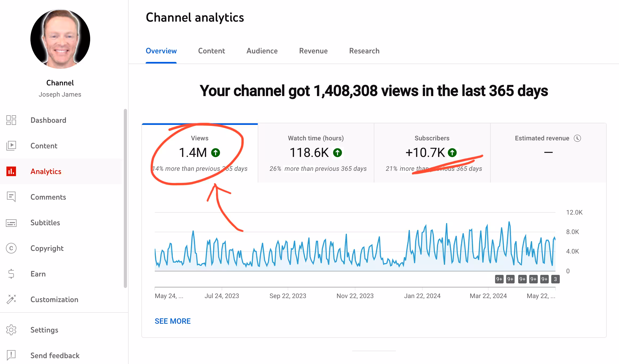Click the SEE MORE link

tap(173, 321)
